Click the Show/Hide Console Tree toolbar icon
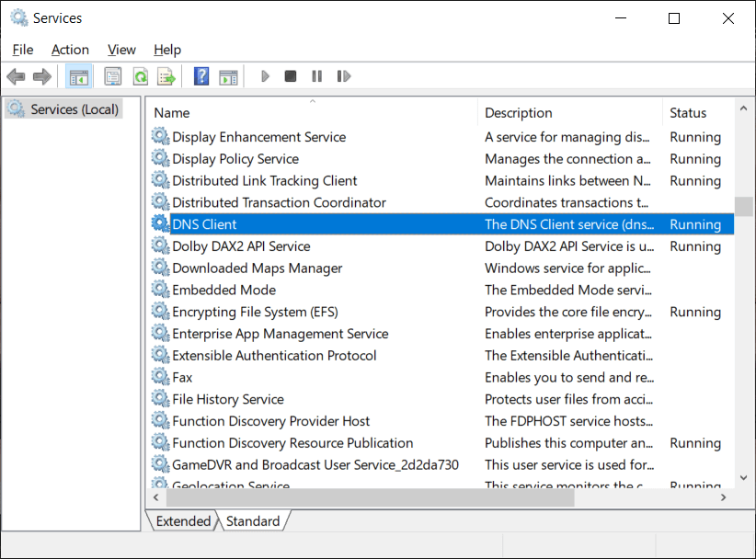 click(x=79, y=76)
